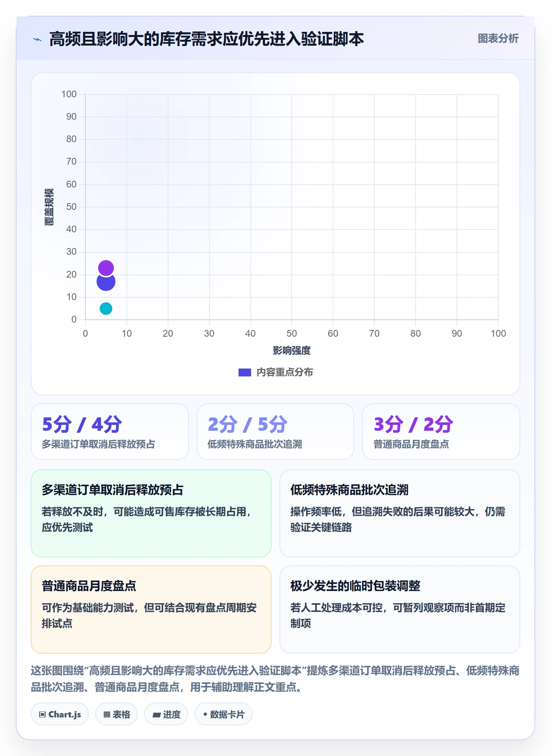Click caption 普通商品月度盘点 under 3分 / 2分
This screenshot has width=551, height=756.
(x=411, y=444)
